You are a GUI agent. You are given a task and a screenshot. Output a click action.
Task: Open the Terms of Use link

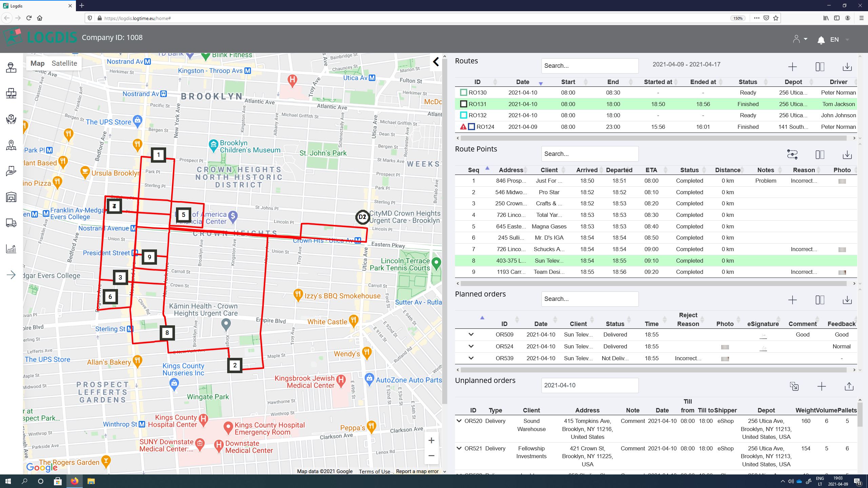click(x=374, y=471)
